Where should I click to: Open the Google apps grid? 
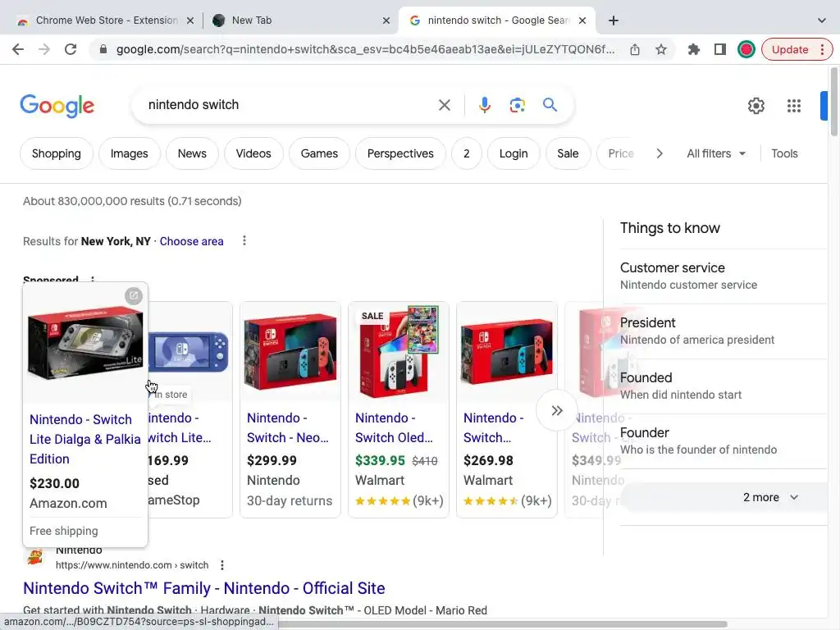click(x=794, y=106)
